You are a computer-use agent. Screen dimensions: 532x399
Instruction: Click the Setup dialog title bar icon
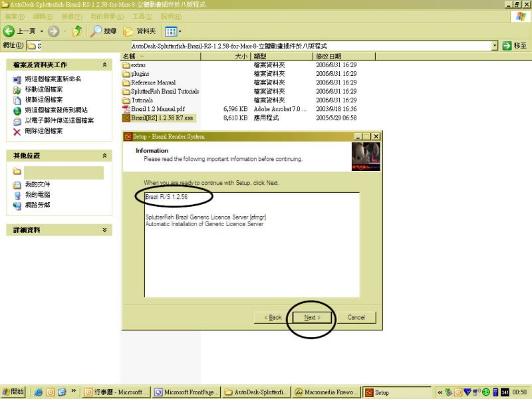(x=128, y=136)
